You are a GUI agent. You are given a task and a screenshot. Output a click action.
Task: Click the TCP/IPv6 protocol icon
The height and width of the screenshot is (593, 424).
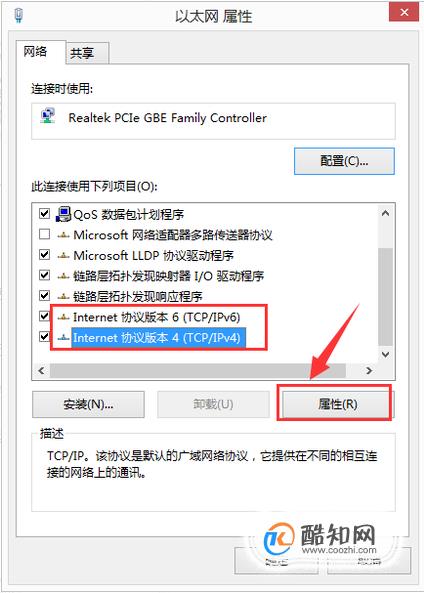(63, 317)
